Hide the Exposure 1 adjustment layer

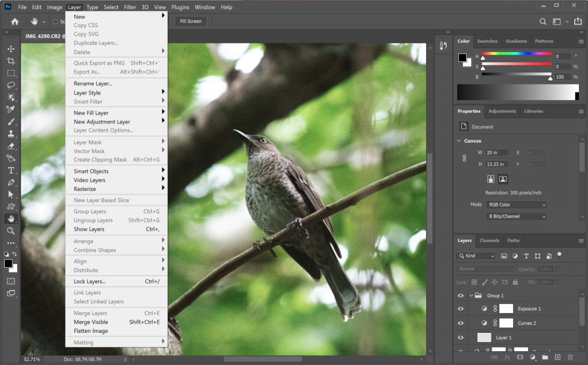pyautogui.click(x=460, y=309)
